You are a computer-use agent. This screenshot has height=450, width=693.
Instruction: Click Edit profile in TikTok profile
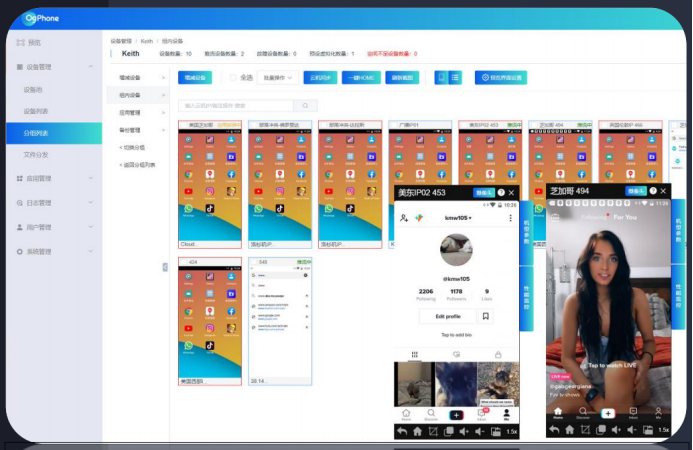tap(448, 316)
